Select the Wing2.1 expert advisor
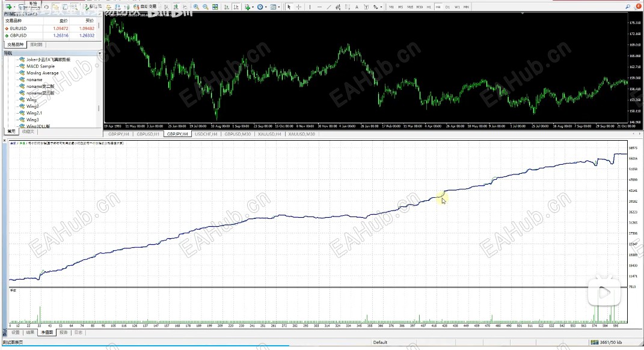 pyautogui.click(x=34, y=113)
